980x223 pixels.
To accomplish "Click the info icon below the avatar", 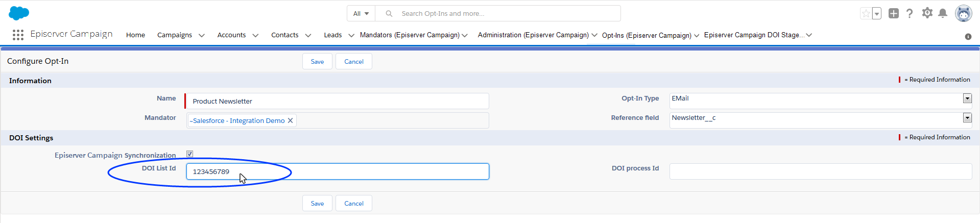I will [x=968, y=37].
